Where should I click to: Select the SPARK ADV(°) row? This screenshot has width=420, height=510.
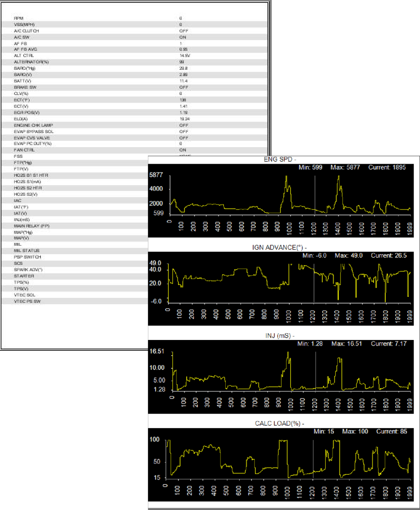click(28, 269)
